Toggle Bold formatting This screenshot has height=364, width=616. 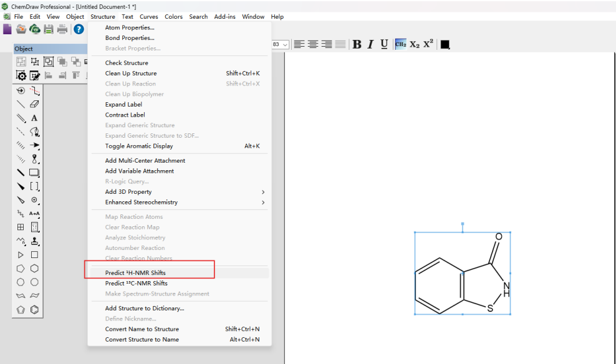[357, 44]
